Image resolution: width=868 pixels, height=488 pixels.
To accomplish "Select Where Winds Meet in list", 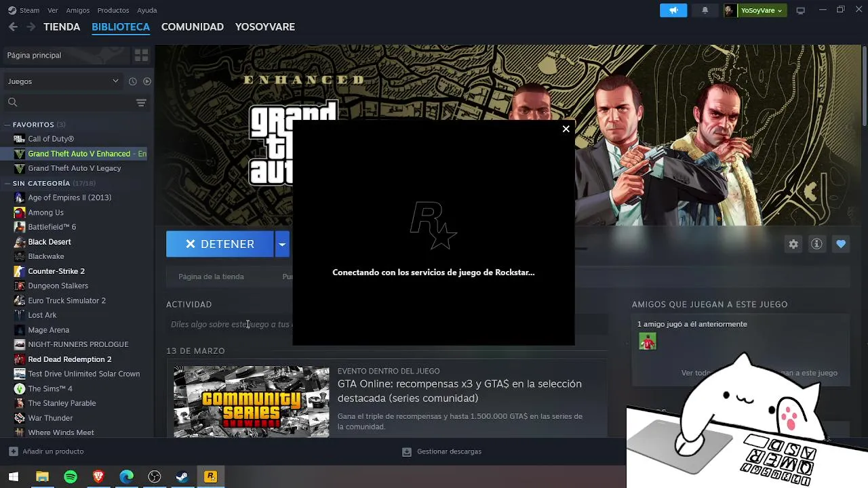I will tap(61, 432).
